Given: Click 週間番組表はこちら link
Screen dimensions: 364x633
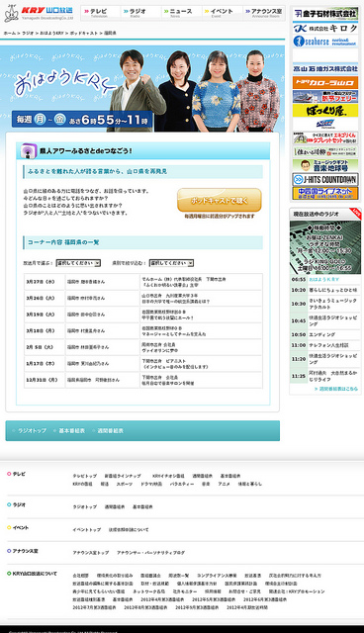Looking at the screenshot, I should (x=335, y=389).
